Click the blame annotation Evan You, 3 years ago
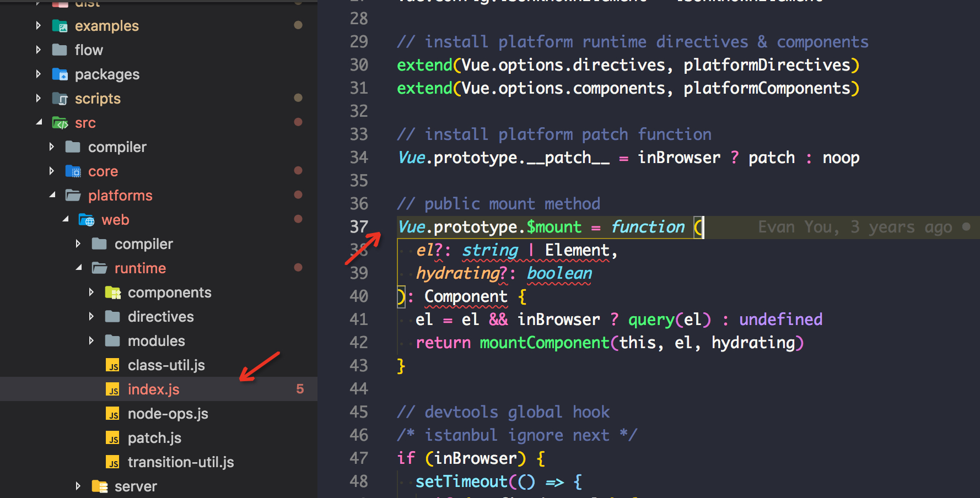The height and width of the screenshot is (498, 980). 855,227
